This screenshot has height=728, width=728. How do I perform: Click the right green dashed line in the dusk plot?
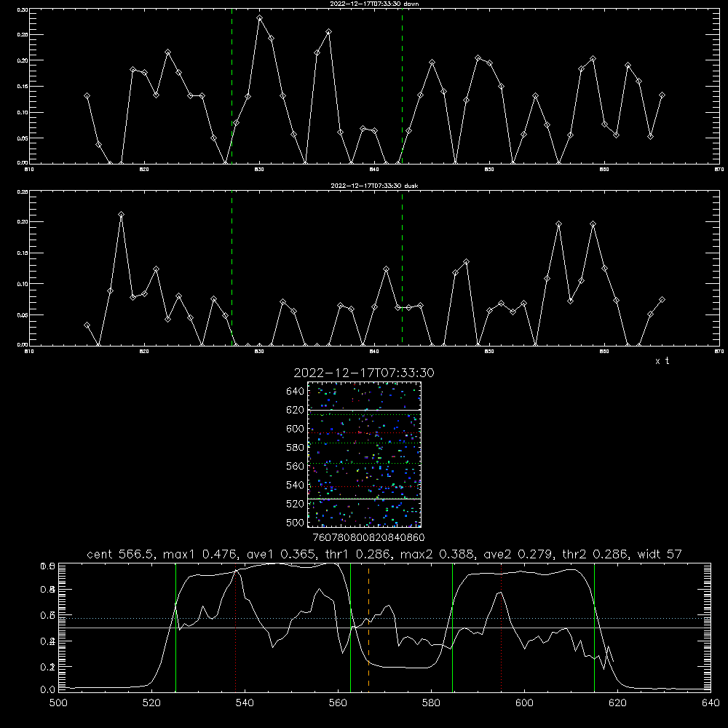[x=402, y=268]
